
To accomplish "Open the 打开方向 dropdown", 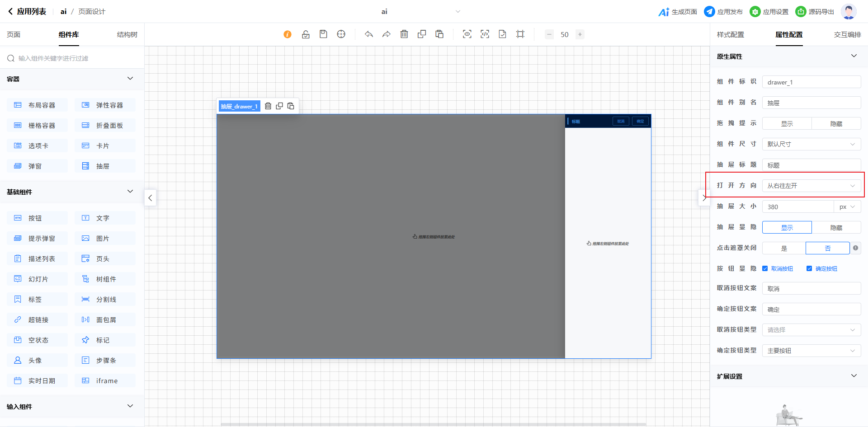I will click(x=811, y=186).
